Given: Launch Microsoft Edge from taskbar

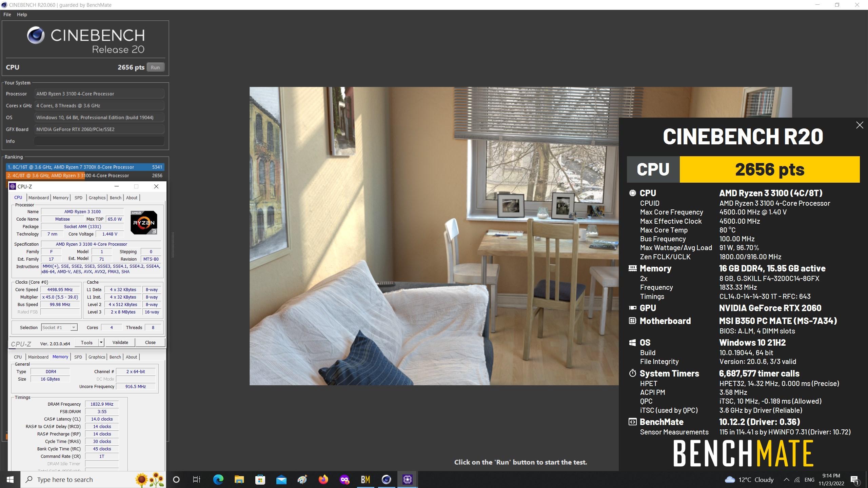Looking at the screenshot, I should pyautogui.click(x=218, y=480).
